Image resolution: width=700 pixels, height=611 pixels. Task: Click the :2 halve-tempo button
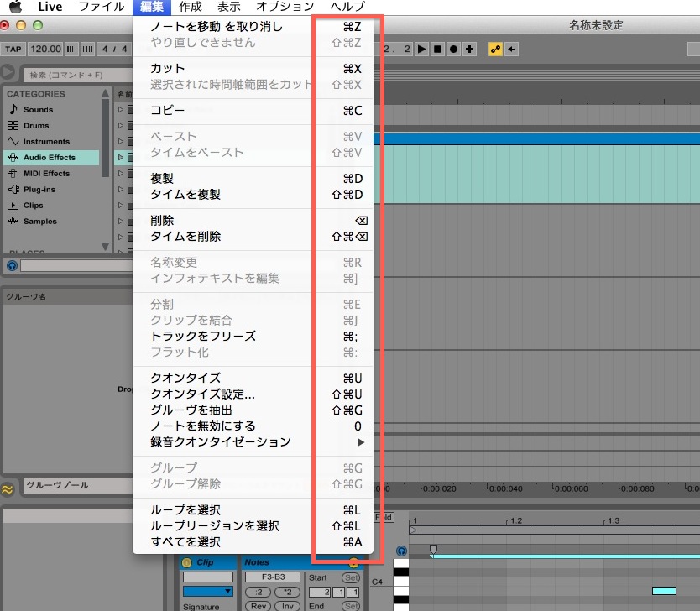[259, 593]
